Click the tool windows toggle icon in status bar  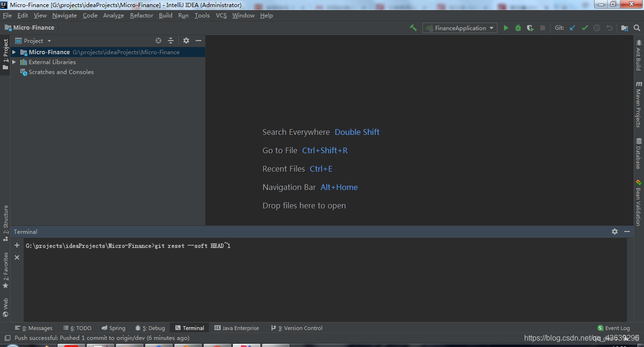[x=7, y=338]
